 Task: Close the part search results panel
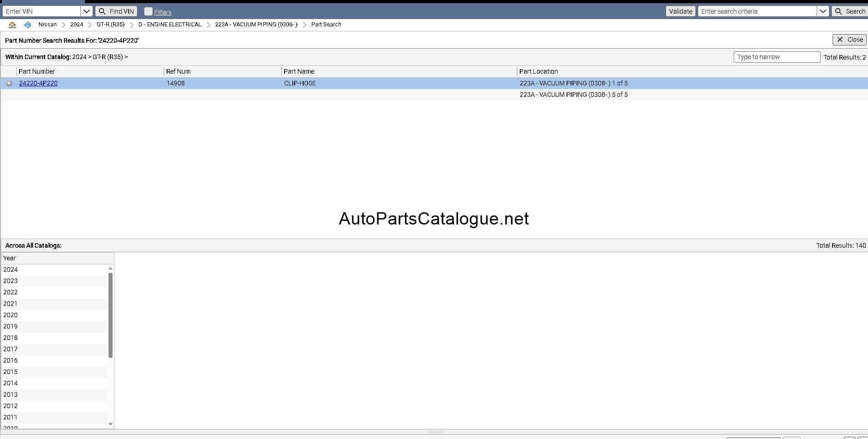(x=849, y=40)
